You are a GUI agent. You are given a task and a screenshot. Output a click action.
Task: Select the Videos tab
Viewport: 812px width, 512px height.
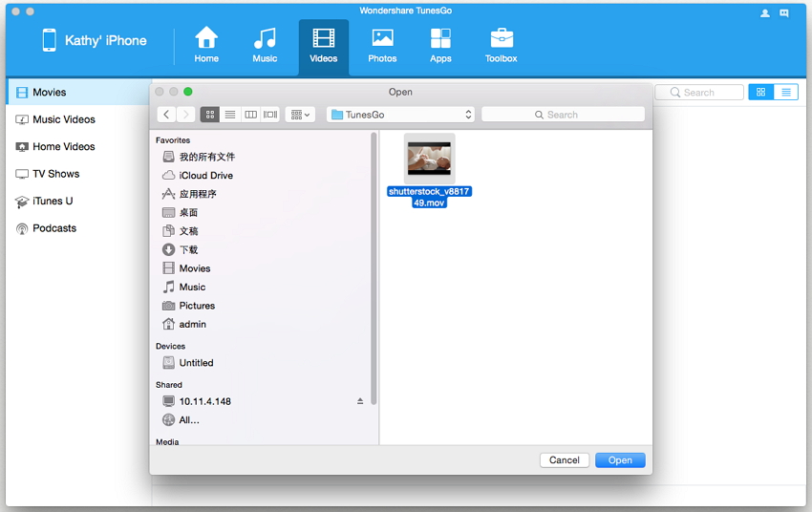324,47
